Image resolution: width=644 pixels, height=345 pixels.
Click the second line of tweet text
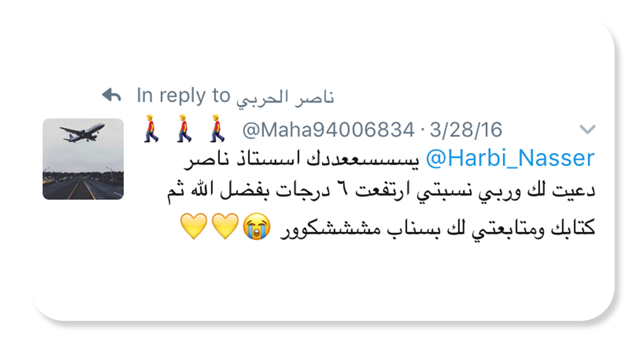[381, 193]
